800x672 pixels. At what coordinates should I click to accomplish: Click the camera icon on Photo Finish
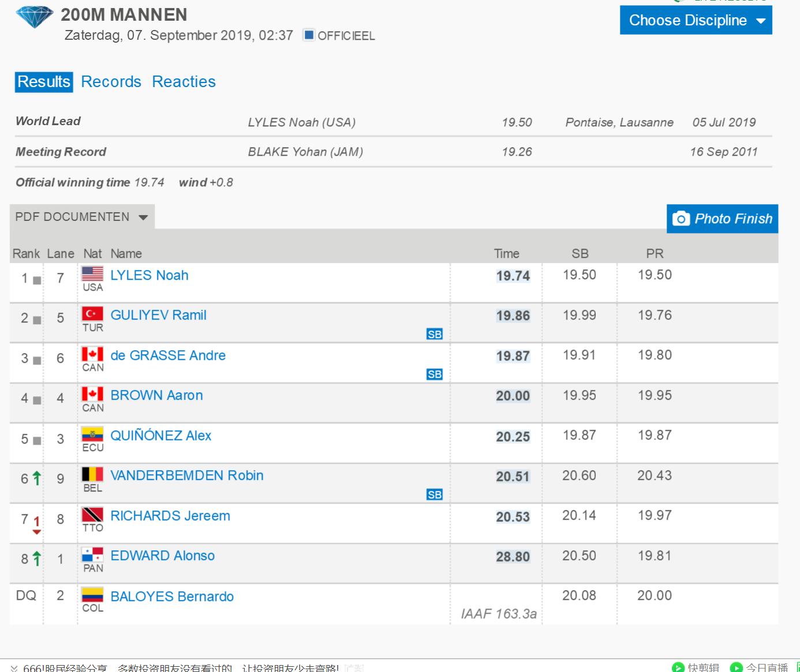point(681,219)
